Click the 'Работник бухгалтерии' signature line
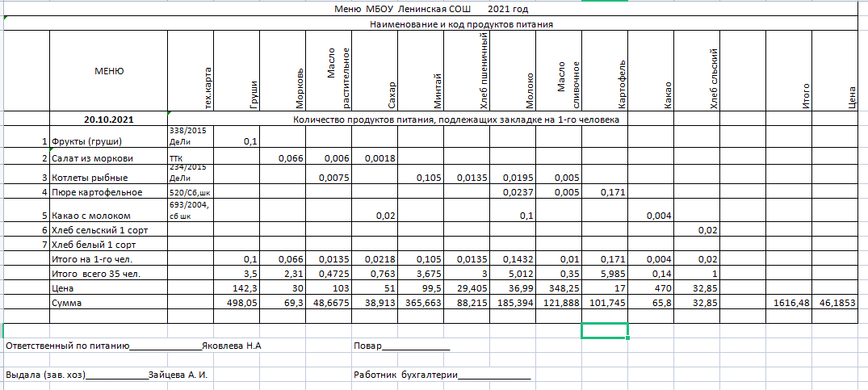This screenshot has height=390, width=868. point(442,375)
